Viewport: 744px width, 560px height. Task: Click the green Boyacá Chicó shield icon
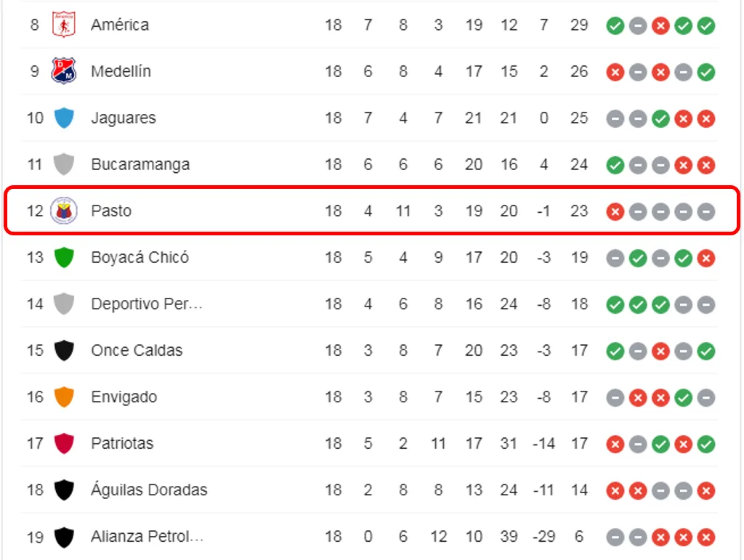point(64,257)
